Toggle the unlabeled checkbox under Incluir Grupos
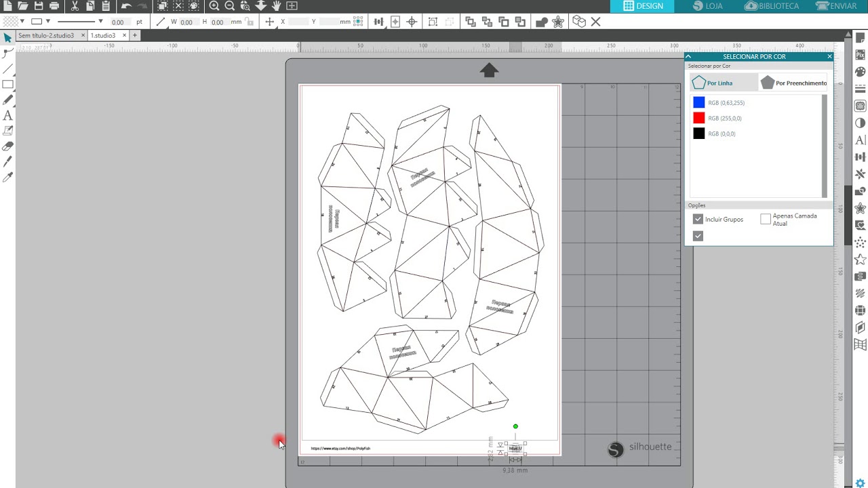Image resolution: width=868 pixels, height=488 pixels. (698, 236)
